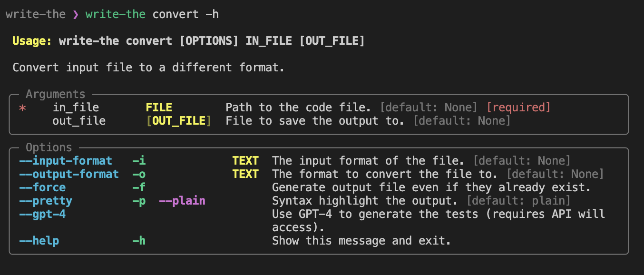Click the "--gpt-4" option flag

[42, 214]
